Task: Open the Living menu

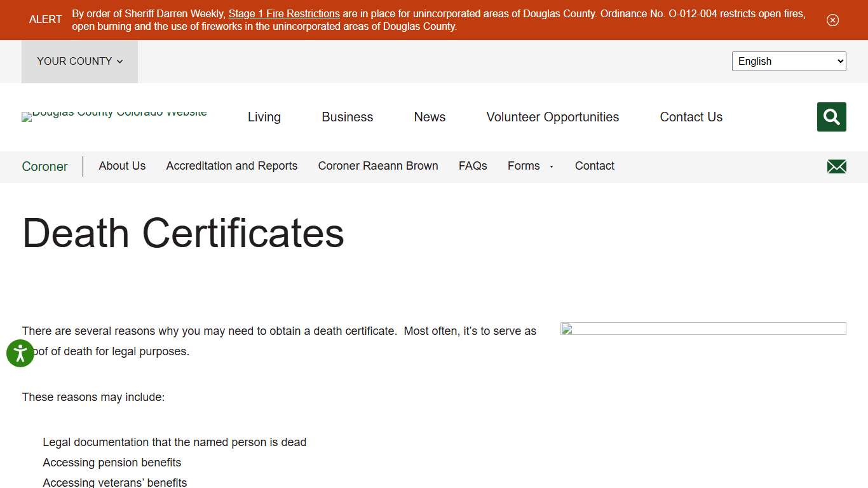Action: [264, 117]
